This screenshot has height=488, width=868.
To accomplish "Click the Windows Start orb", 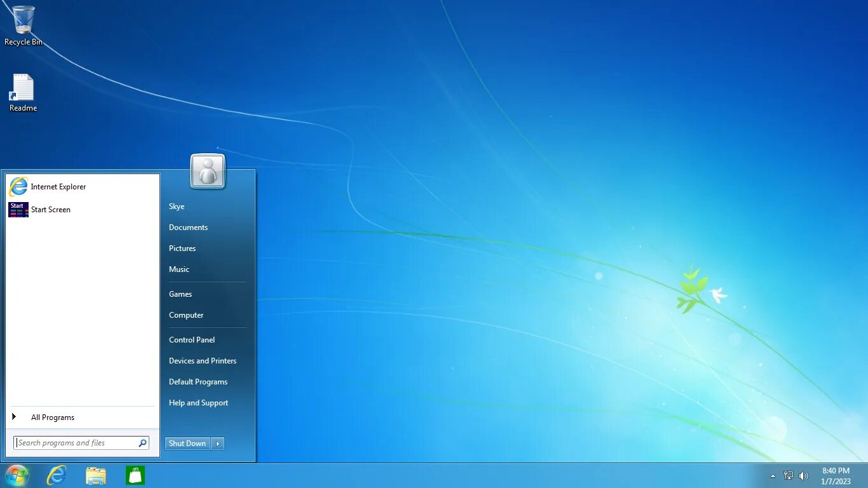I will click(x=17, y=475).
